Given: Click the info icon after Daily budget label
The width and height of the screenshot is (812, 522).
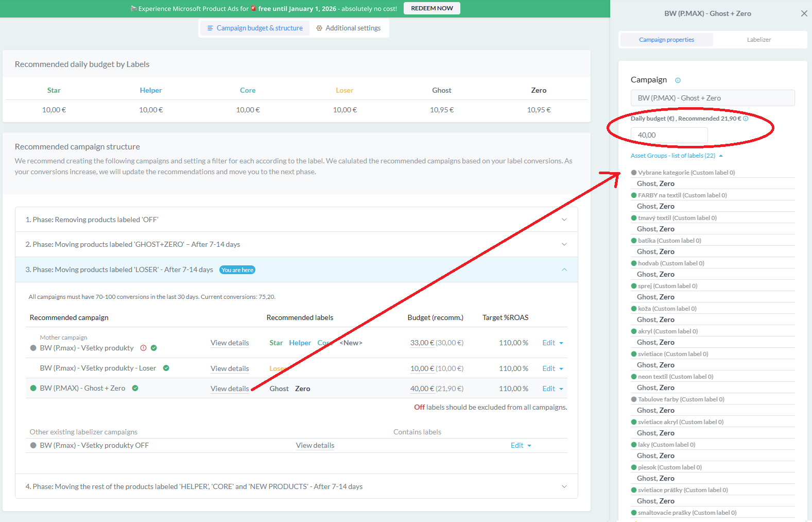Looking at the screenshot, I should pyautogui.click(x=746, y=119).
